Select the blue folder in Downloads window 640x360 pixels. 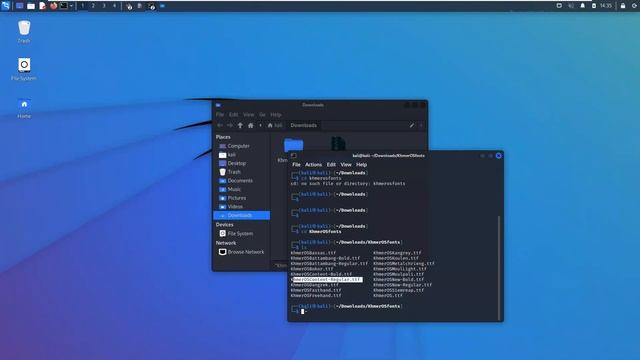tap(293, 144)
